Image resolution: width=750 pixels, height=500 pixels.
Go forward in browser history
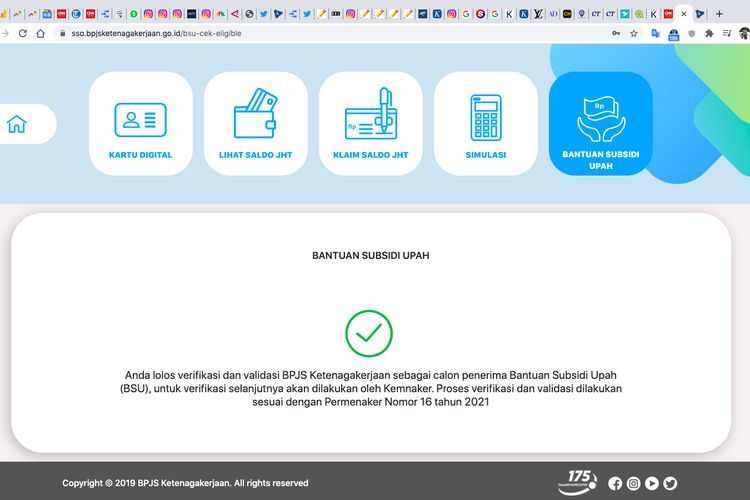tap(4, 33)
